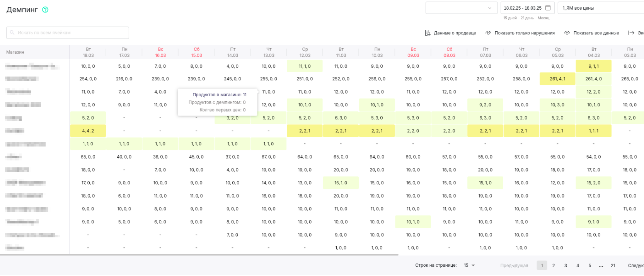Jump to last page 21
644x276 pixels.
613,265
